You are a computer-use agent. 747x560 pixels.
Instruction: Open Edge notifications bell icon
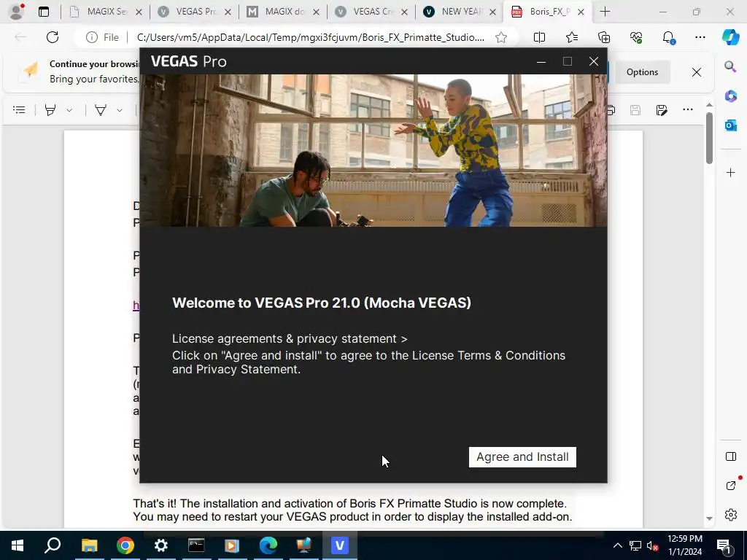[668, 37]
